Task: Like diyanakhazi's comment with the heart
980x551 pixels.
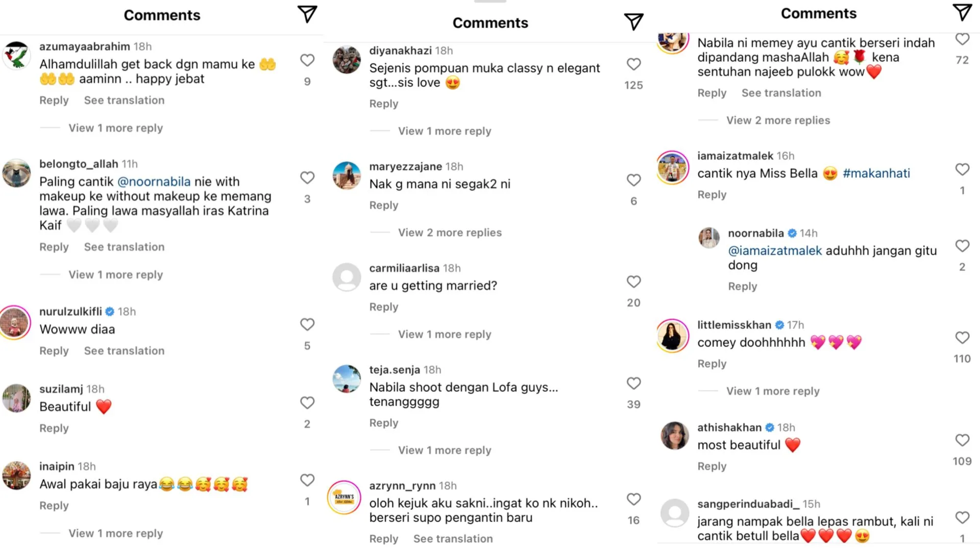Action: [633, 64]
